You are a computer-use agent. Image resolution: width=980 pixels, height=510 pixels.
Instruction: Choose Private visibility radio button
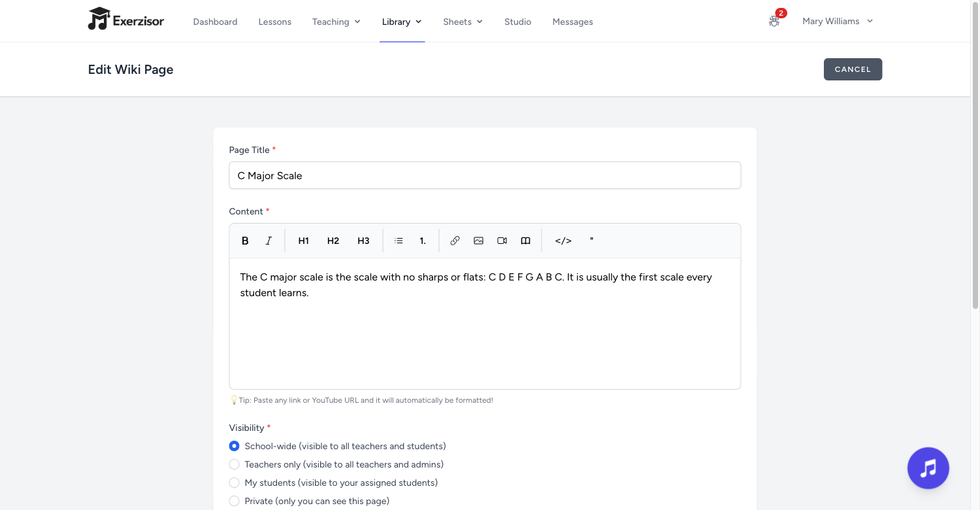tap(234, 501)
